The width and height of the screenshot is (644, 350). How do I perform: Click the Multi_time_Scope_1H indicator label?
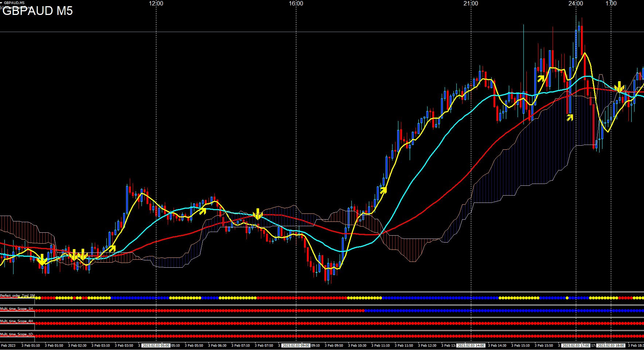point(16,309)
